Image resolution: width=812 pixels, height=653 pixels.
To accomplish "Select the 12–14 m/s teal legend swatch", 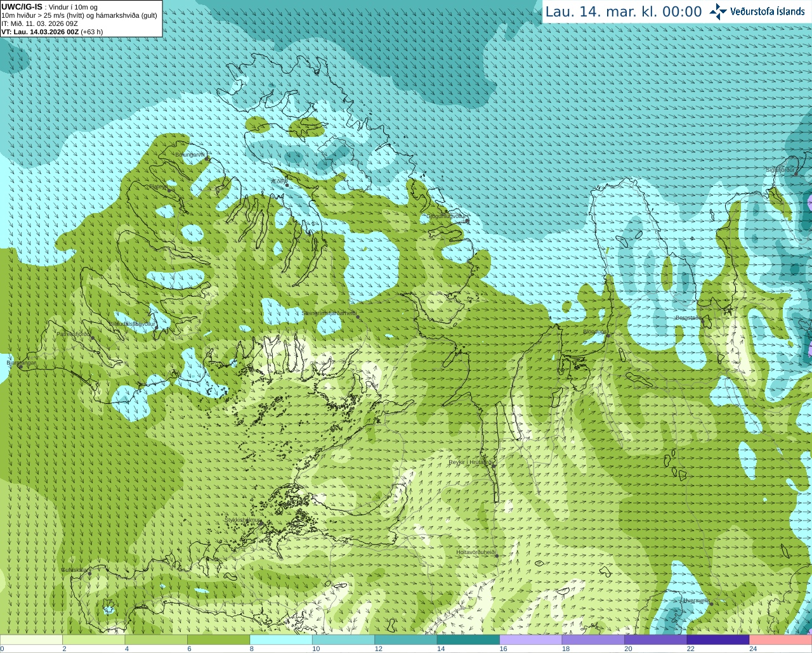I will click(x=406, y=640).
